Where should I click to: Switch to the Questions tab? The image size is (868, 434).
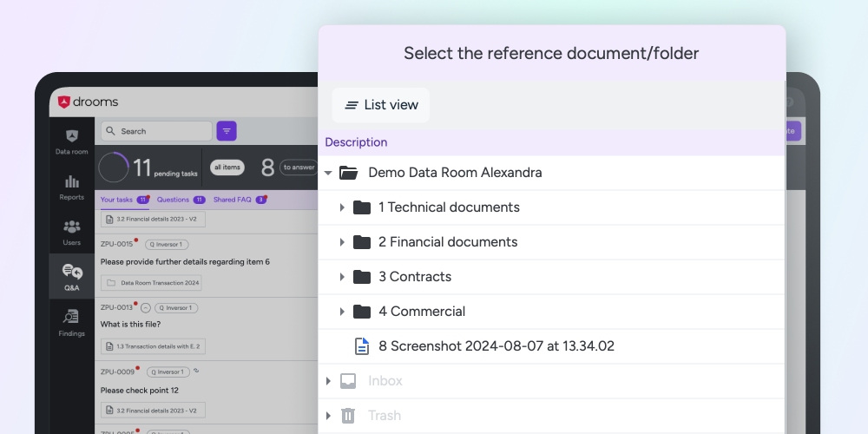tap(173, 200)
